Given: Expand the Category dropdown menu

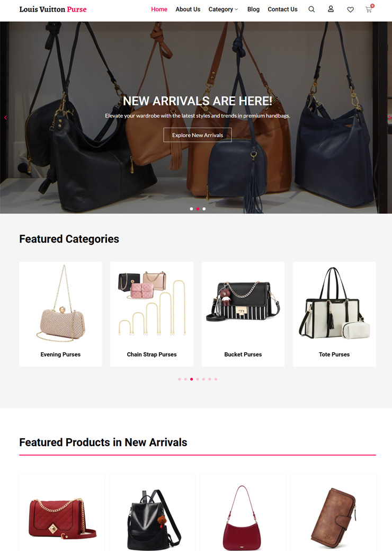Looking at the screenshot, I should click(x=223, y=10).
